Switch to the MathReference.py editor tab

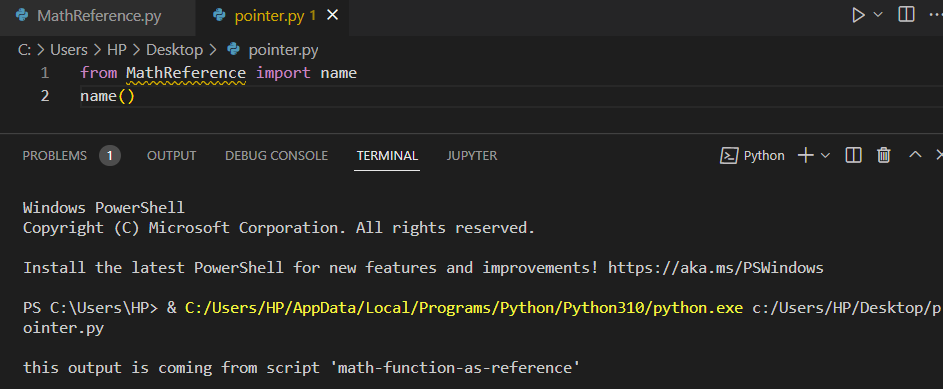click(x=97, y=16)
